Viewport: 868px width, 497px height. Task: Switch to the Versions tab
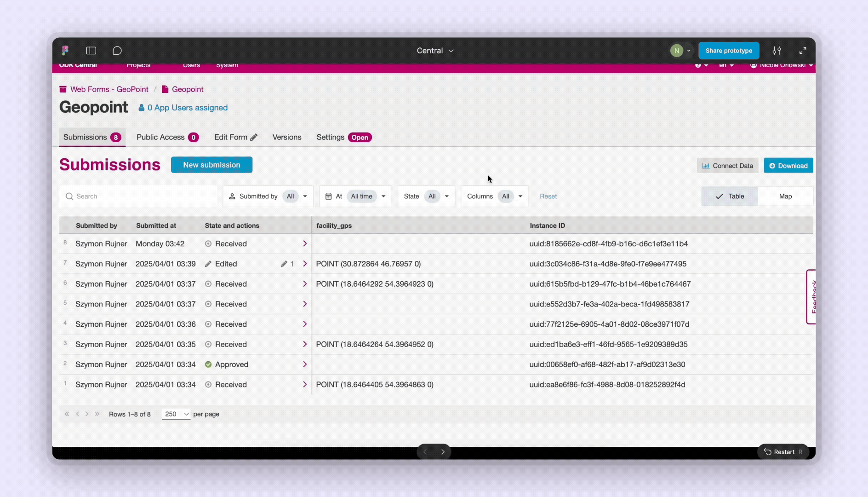point(287,138)
